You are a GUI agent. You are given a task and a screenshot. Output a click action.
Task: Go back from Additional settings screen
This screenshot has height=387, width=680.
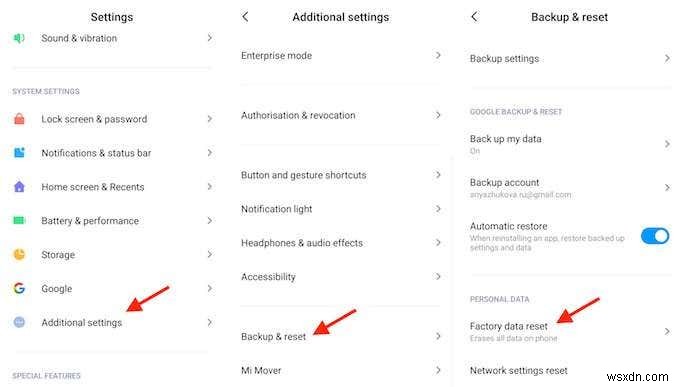(x=245, y=17)
